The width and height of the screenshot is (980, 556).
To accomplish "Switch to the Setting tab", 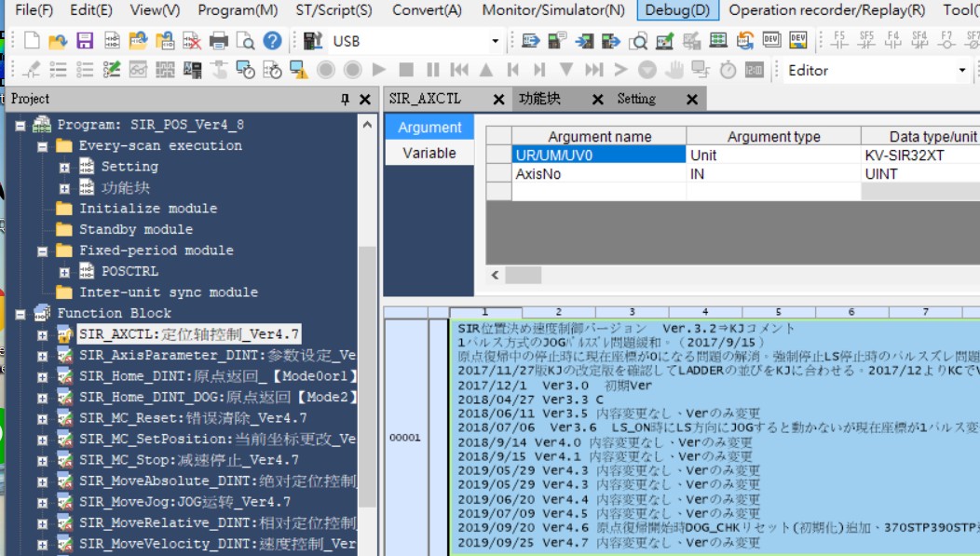I will coord(636,99).
